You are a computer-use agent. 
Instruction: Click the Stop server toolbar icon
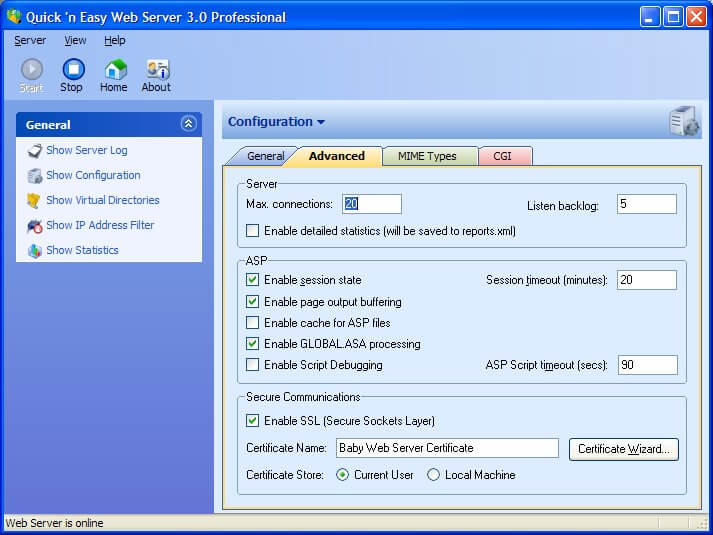[73, 69]
